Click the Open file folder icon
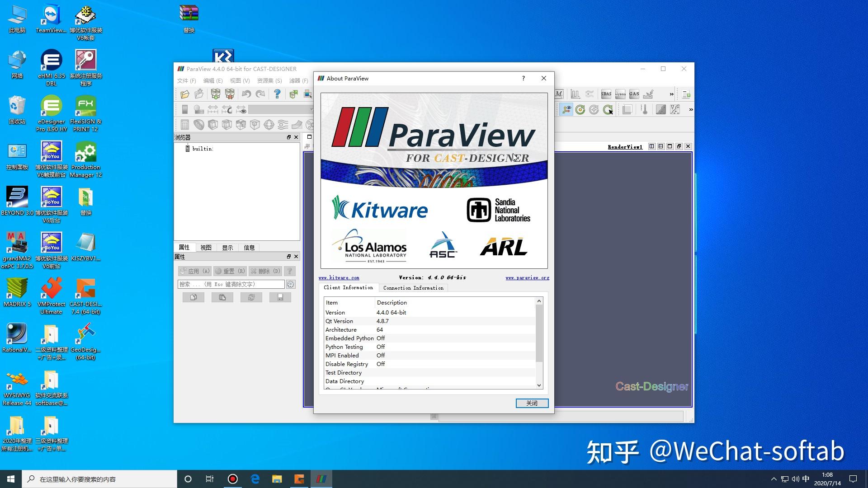 185,94
